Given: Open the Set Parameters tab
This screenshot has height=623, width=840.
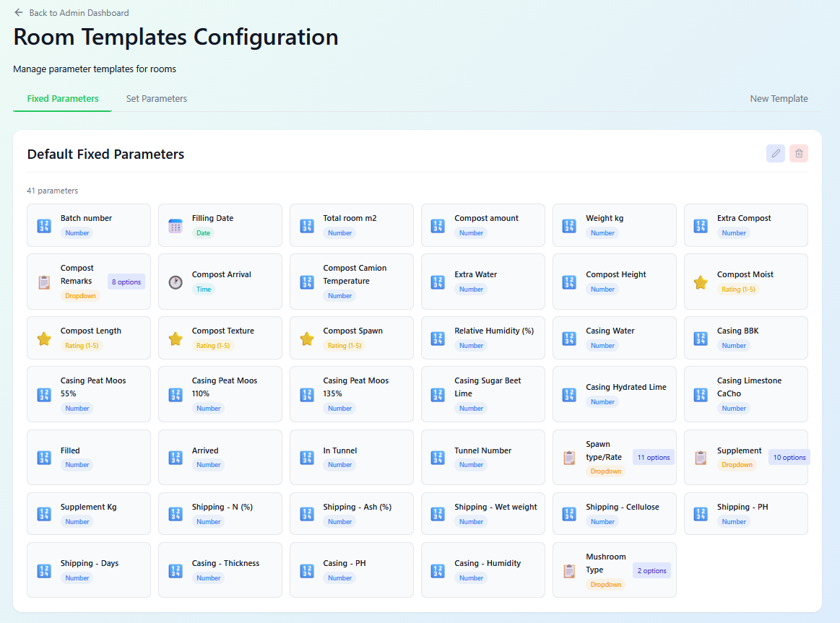Looking at the screenshot, I should tap(157, 98).
